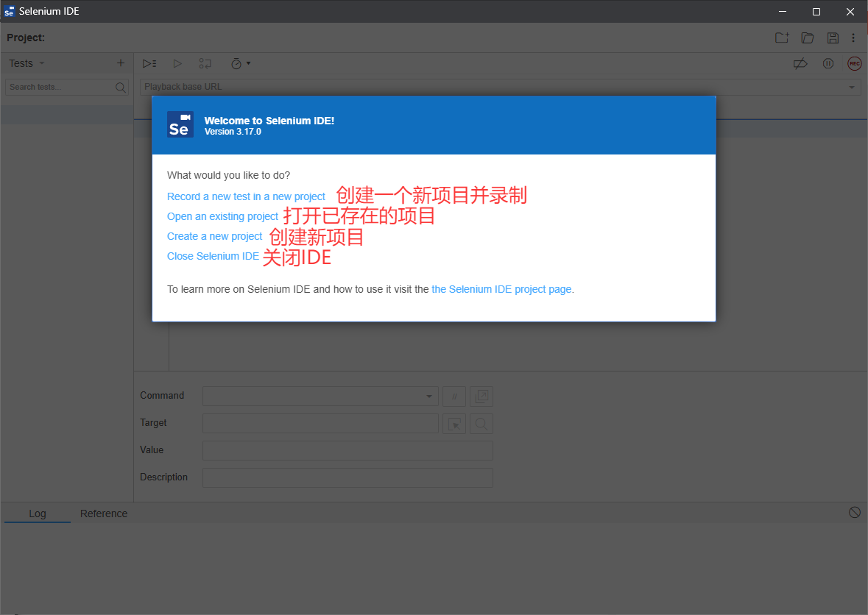Image resolution: width=868 pixels, height=615 pixels.
Task: Save project with the floppy disk icon
Action: pyautogui.click(x=833, y=38)
